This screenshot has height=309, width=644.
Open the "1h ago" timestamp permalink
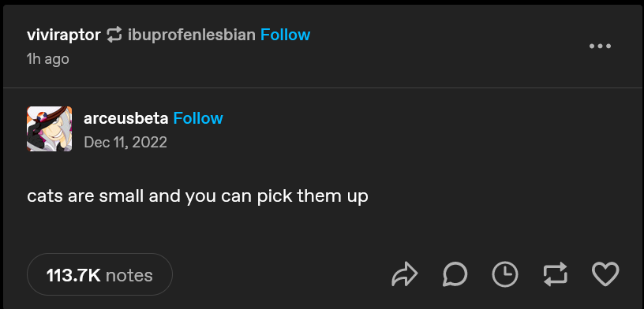48,59
